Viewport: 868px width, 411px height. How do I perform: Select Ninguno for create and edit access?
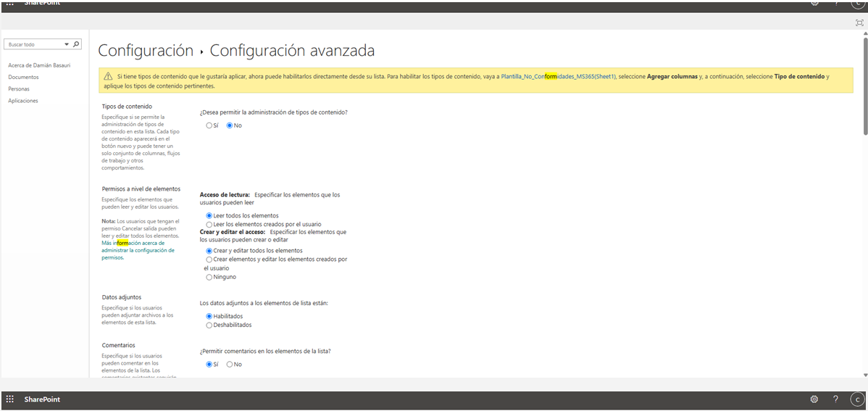(209, 277)
